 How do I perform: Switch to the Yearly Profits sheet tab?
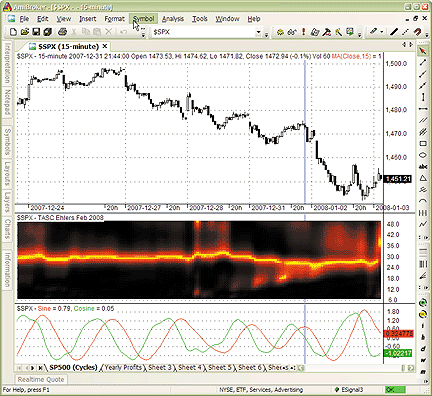[123, 367]
